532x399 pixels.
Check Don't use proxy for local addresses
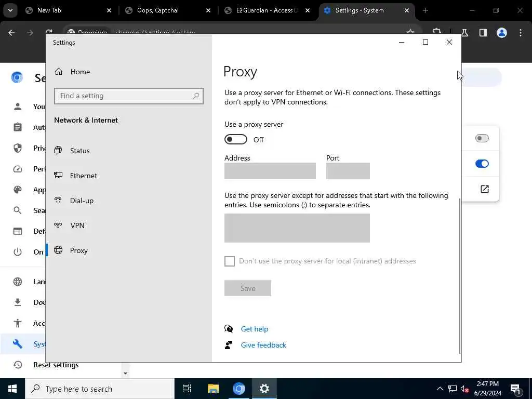[x=230, y=261]
